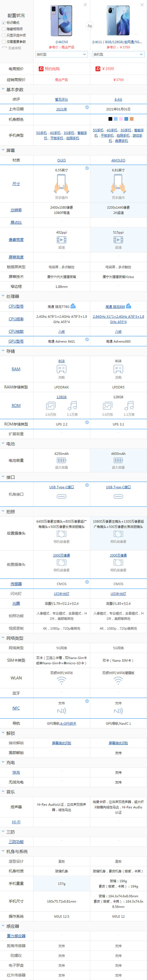147x980 pixels.
Task: Remove 小米11 with its close X
Action: coord(142,5)
